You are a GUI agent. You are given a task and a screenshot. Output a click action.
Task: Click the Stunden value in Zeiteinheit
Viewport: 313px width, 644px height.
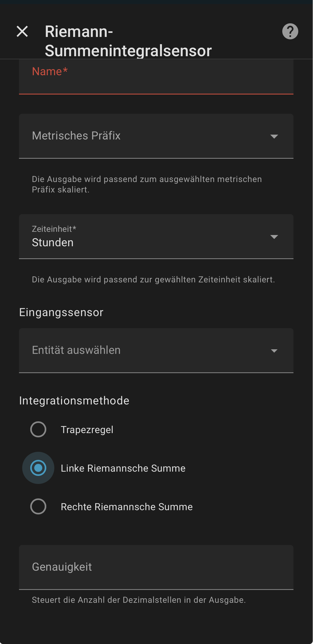tap(53, 243)
